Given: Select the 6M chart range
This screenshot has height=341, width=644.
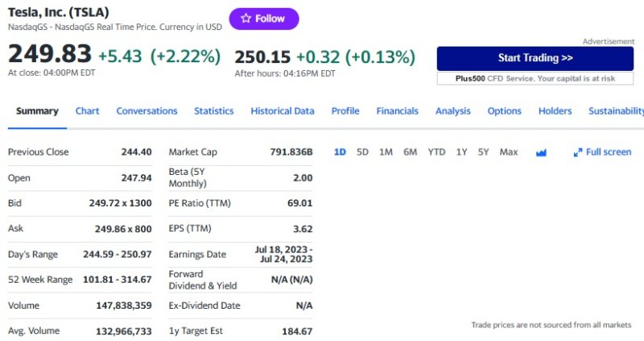Looking at the screenshot, I should click(x=410, y=152).
